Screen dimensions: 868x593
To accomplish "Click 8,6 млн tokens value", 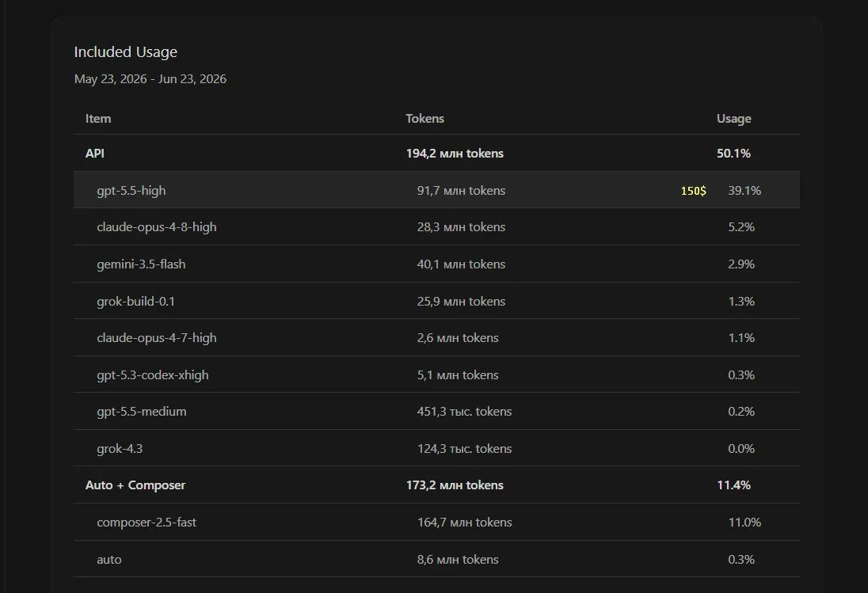I will point(458,559).
